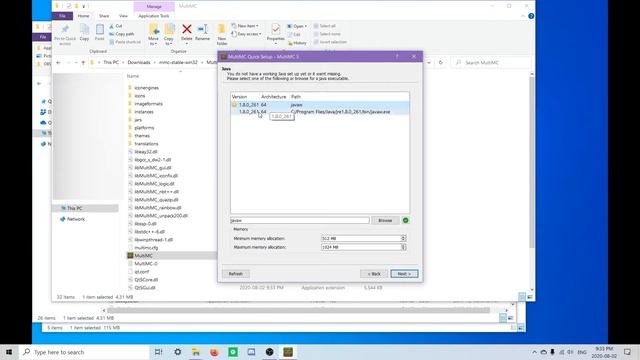
Task: Open the New item dropdown
Action: 245,26
